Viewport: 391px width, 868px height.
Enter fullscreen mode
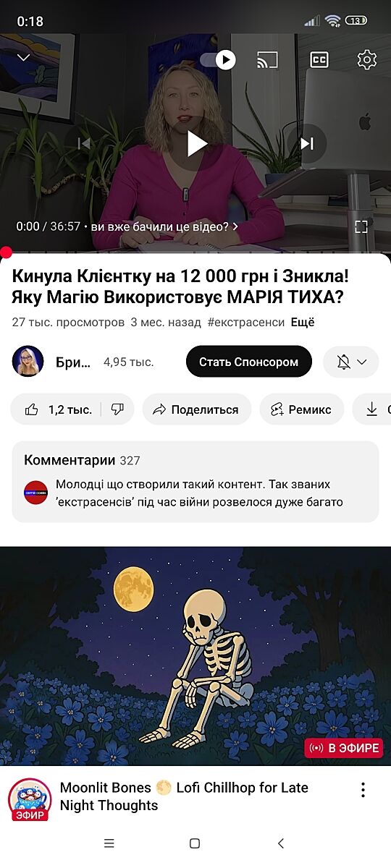pos(361,226)
